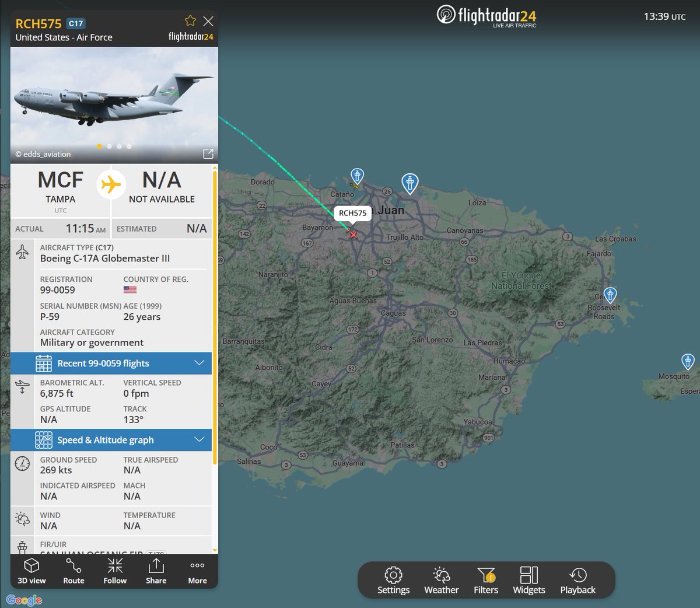
Task: Open the Filters panel
Action: pyautogui.click(x=486, y=581)
